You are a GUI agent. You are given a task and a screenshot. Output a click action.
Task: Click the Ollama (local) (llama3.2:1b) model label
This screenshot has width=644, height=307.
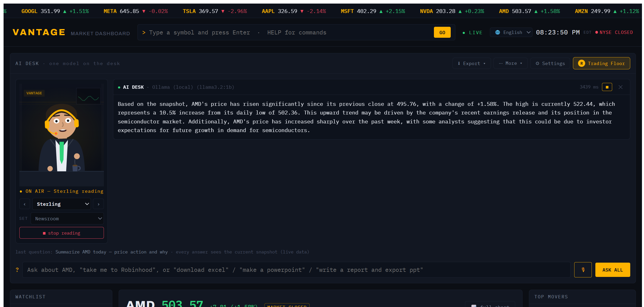click(x=193, y=87)
